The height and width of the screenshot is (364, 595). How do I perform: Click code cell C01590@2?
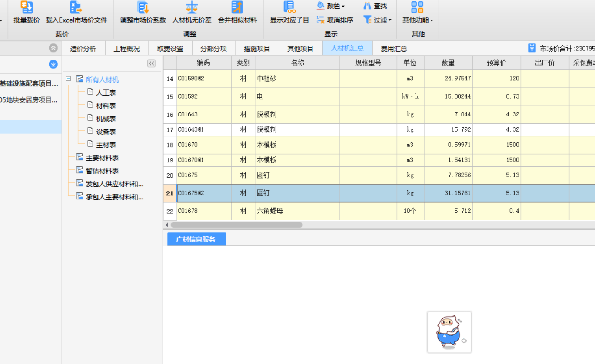click(x=204, y=79)
